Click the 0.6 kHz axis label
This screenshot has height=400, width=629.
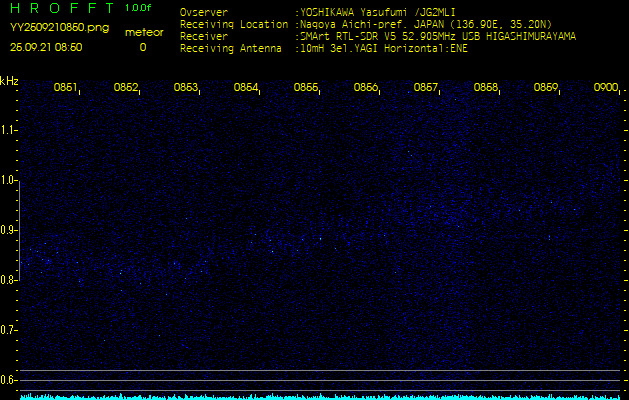point(9,380)
